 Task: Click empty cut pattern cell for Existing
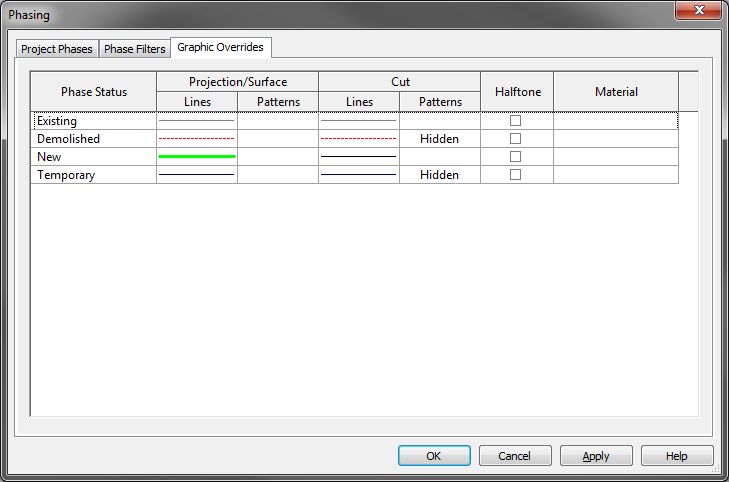click(440, 121)
